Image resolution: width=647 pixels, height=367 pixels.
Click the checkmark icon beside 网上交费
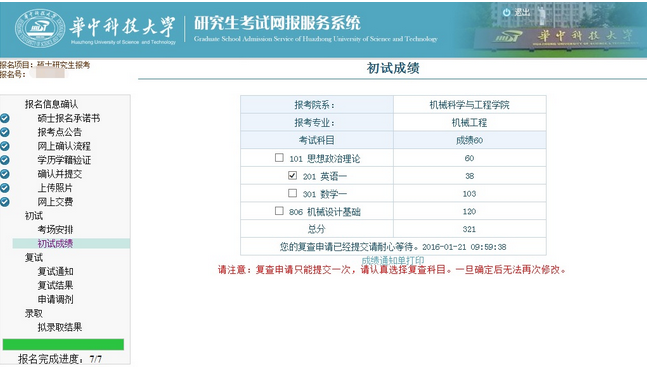click(5, 202)
